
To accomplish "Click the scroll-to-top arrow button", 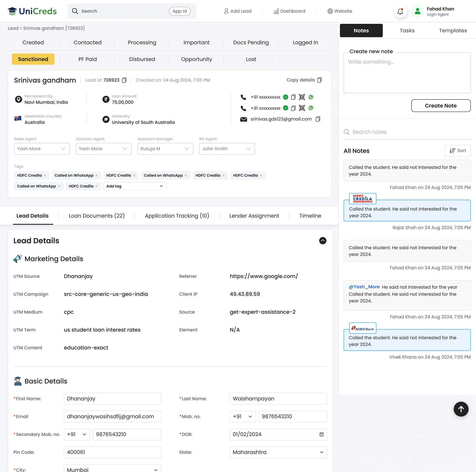I will point(461,409).
